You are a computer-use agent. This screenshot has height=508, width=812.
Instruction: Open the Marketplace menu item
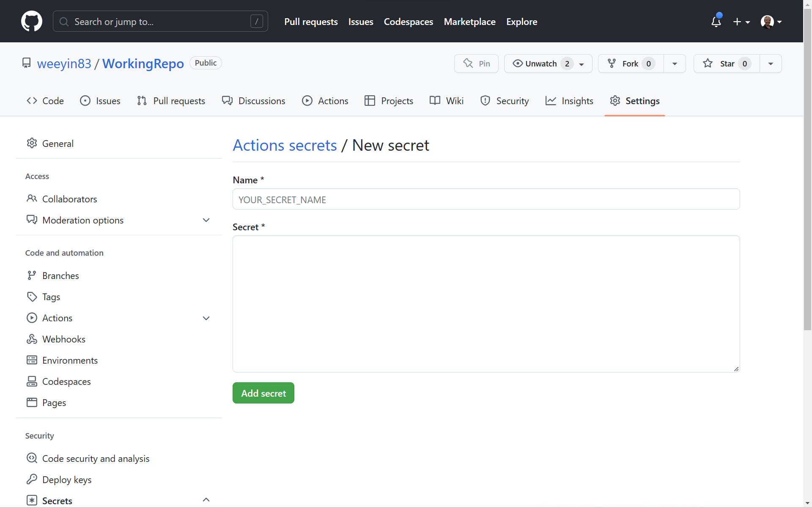(469, 22)
